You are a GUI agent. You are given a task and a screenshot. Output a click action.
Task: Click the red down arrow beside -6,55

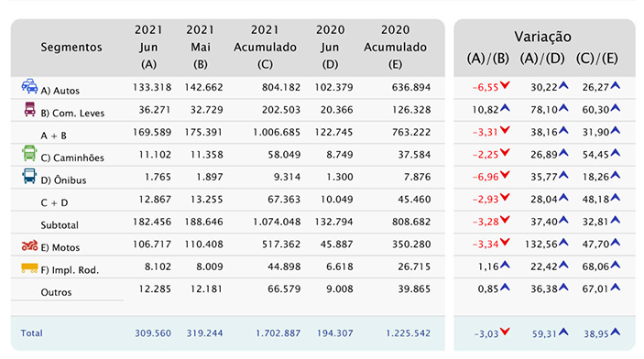click(505, 85)
